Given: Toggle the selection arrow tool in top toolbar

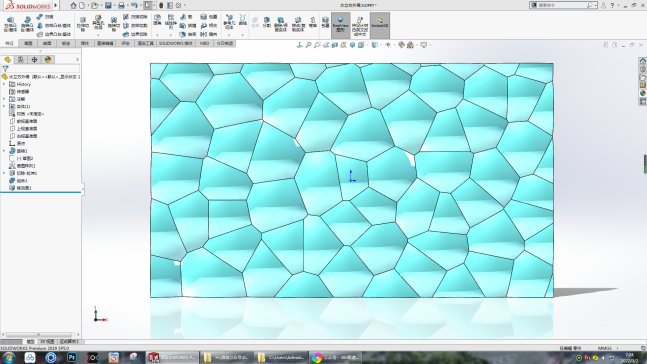Looking at the screenshot, I should point(148,5).
